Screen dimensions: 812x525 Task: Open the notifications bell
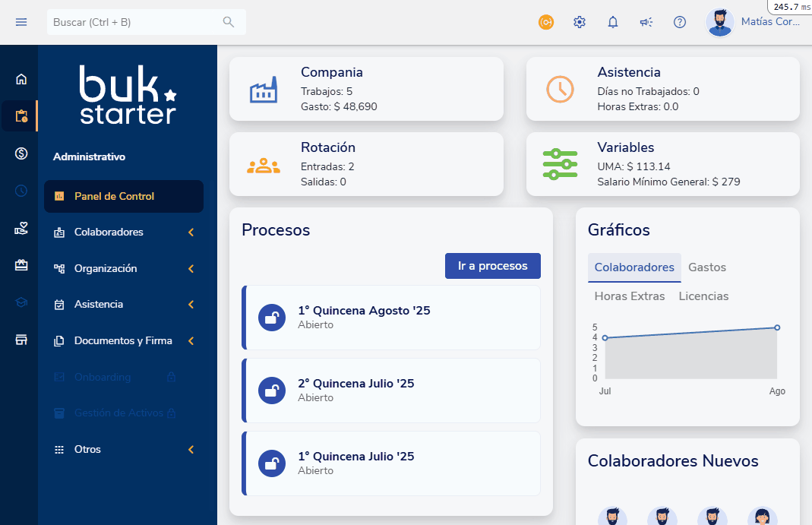[x=613, y=22]
